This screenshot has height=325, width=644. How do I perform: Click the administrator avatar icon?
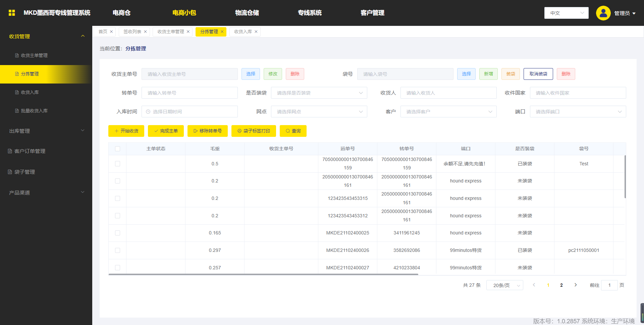(x=603, y=13)
